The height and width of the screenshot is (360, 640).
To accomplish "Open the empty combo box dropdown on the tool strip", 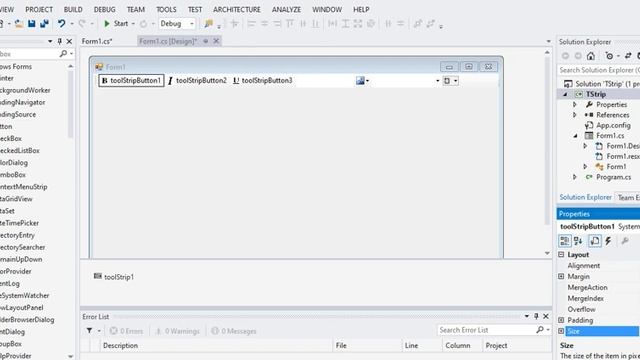I will (x=438, y=81).
